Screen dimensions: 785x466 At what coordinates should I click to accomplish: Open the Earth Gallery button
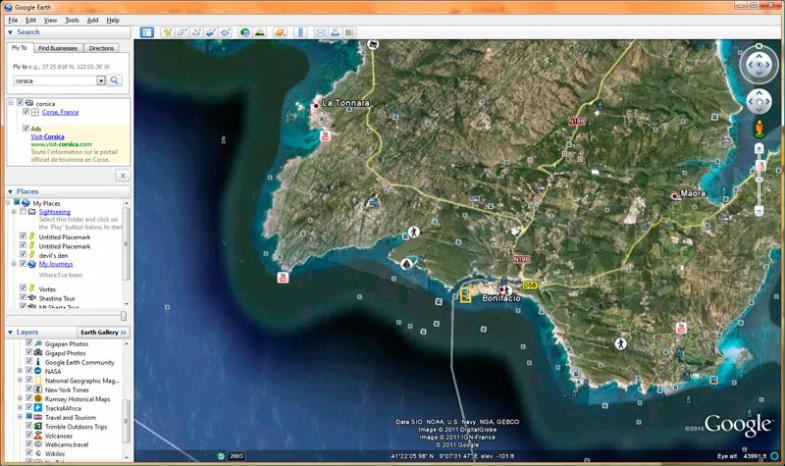(x=102, y=332)
